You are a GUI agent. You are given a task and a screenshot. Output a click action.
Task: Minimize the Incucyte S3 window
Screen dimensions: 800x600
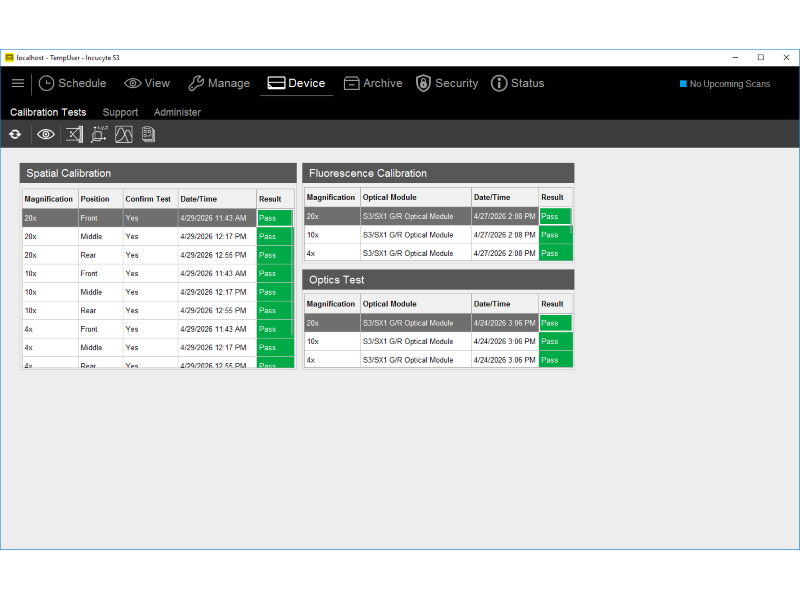click(735, 58)
